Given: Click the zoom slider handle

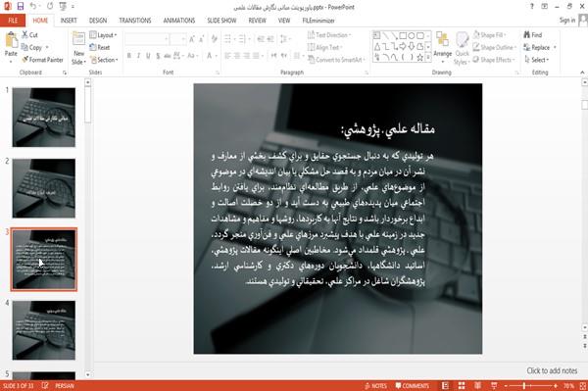Looking at the screenshot, I should pos(524,386).
